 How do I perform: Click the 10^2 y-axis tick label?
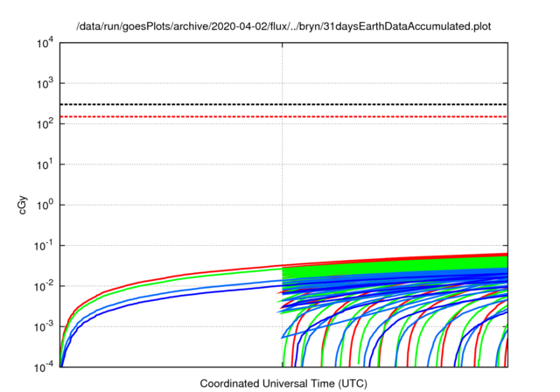point(45,124)
